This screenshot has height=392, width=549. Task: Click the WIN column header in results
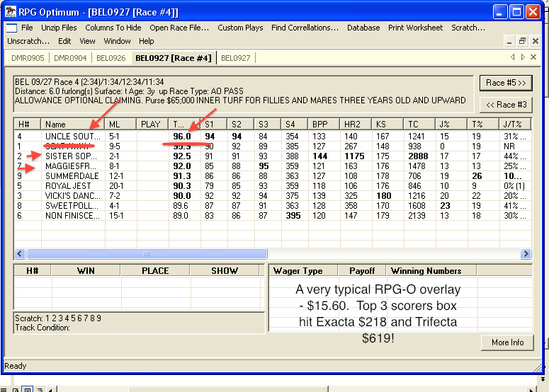86,271
